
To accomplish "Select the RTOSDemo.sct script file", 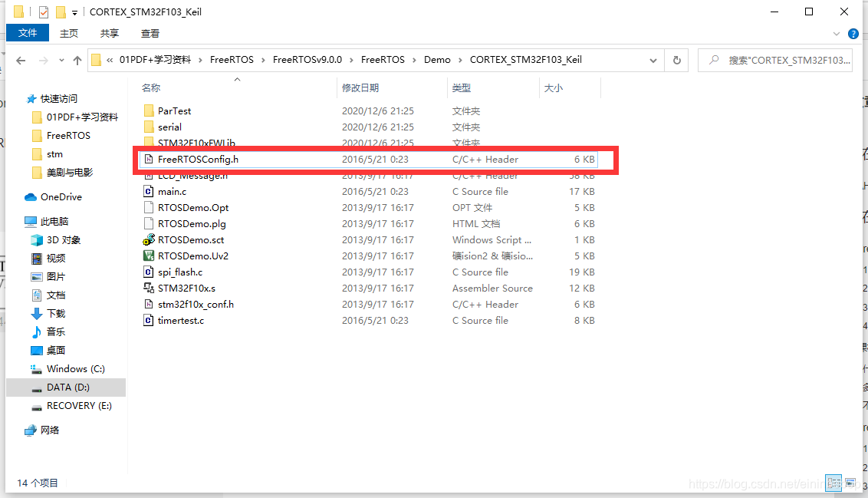I will 191,239.
